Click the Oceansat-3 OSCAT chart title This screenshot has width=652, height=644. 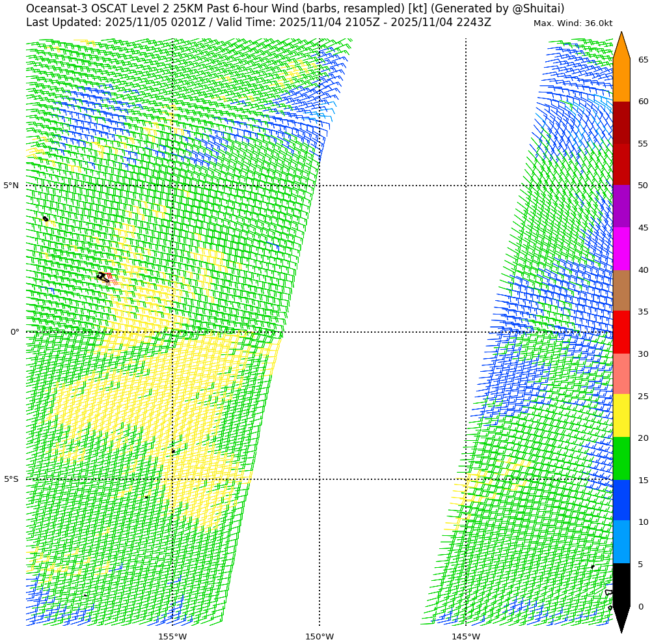click(x=295, y=8)
